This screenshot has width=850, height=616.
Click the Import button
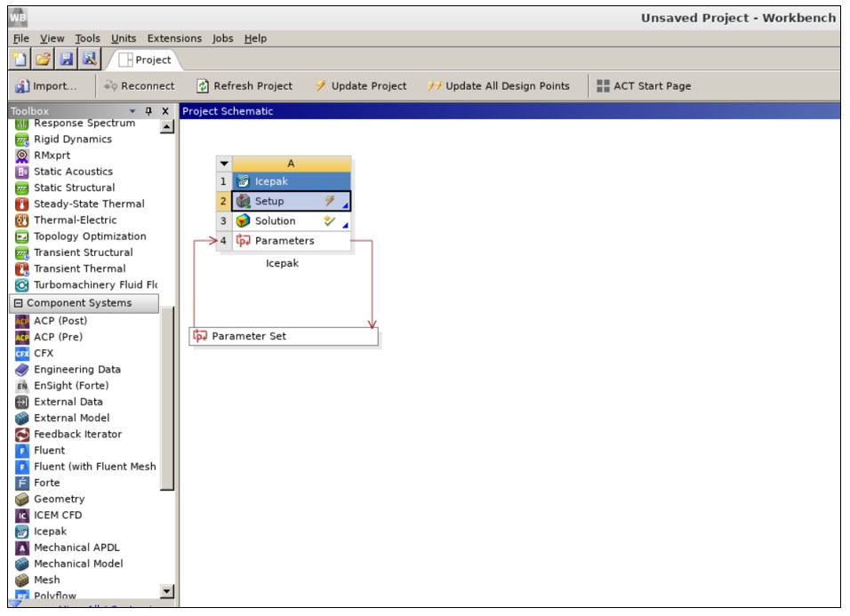pos(46,86)
